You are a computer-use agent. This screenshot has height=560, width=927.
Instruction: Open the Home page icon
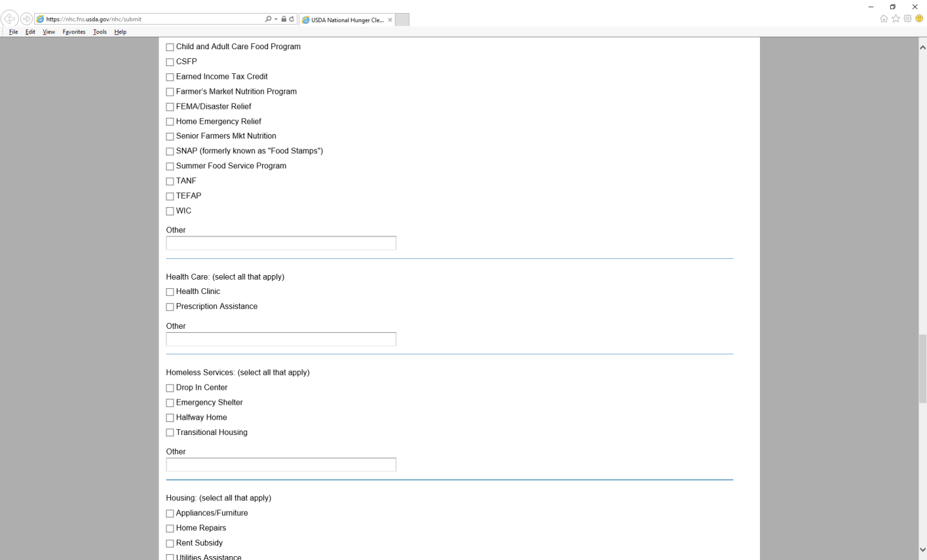click(884, 19)
